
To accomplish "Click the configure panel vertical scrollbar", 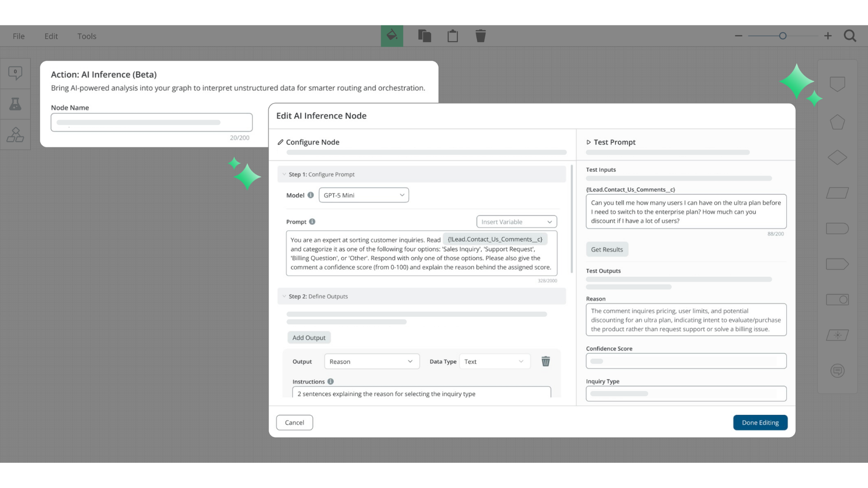I will [572, 219].
